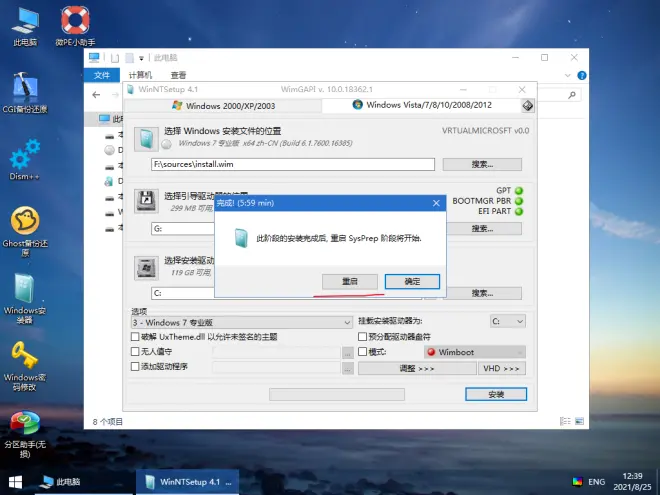660x495 pixels.
Task: Click the Windows install source icon
Action: point(146,139)
